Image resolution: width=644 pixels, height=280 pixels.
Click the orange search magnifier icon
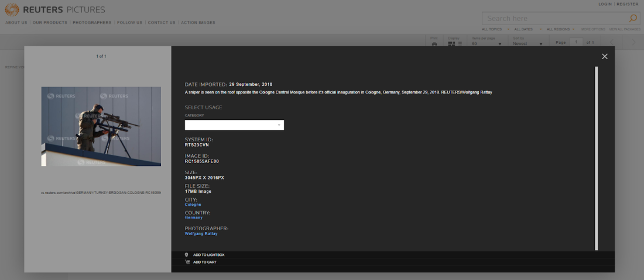(633, 18)
